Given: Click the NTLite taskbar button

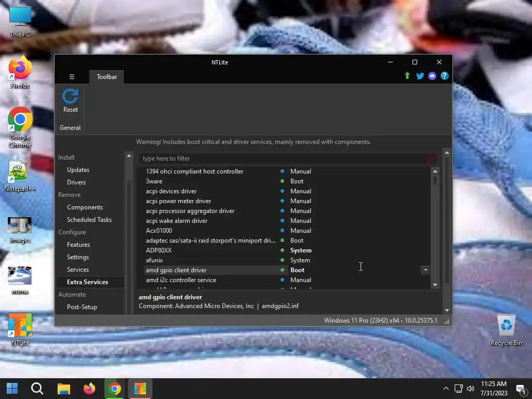Looking at the screenshot, I should pos(140,389).
